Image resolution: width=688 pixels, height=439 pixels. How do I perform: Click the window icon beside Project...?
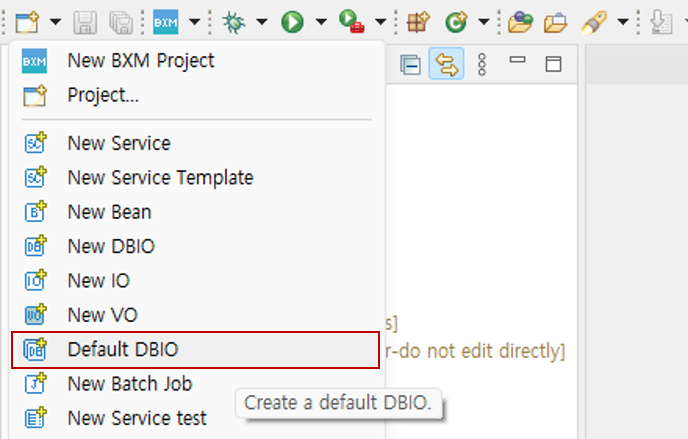coord(35,96)
